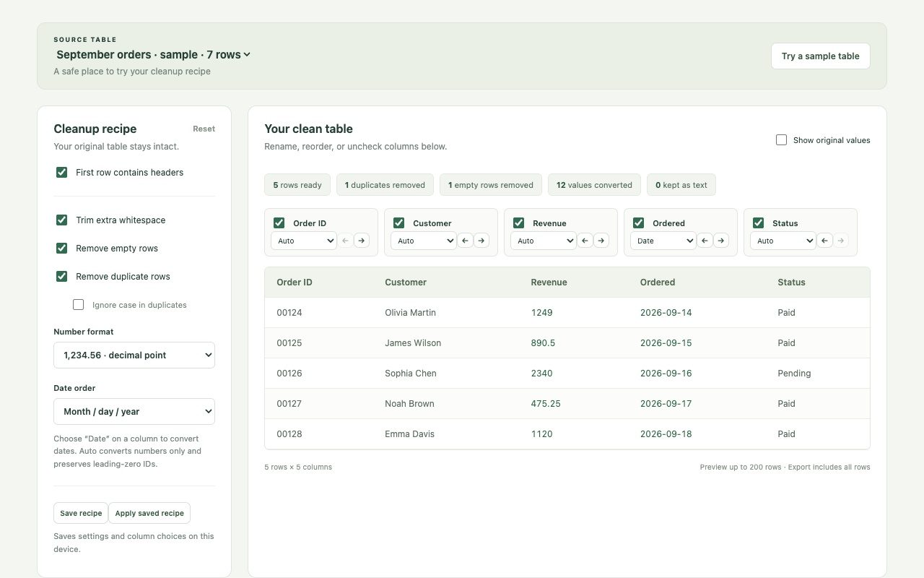Move Order ID column right arrow
Image resolution: width=924 pixels, height=578 pixels.
[x=362, y=241]
